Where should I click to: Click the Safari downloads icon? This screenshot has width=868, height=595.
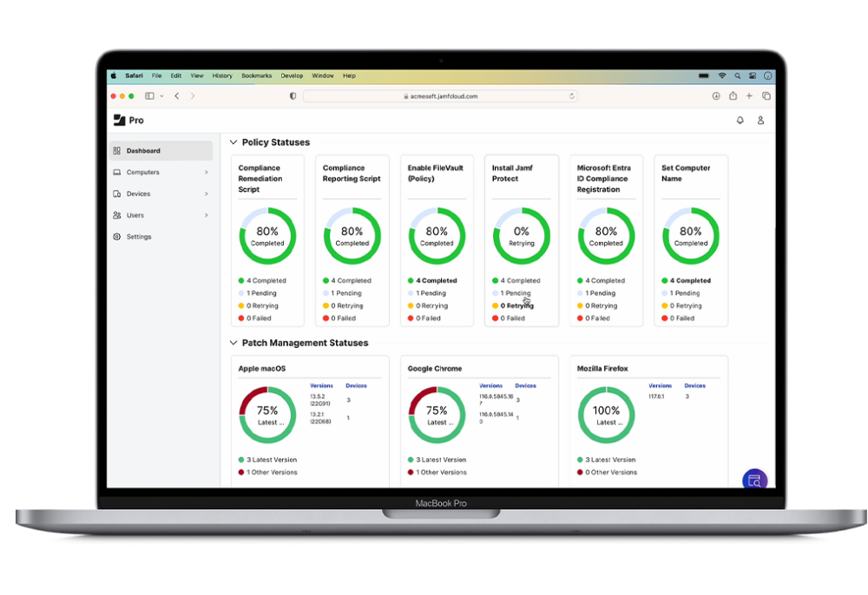click(716, 96)
